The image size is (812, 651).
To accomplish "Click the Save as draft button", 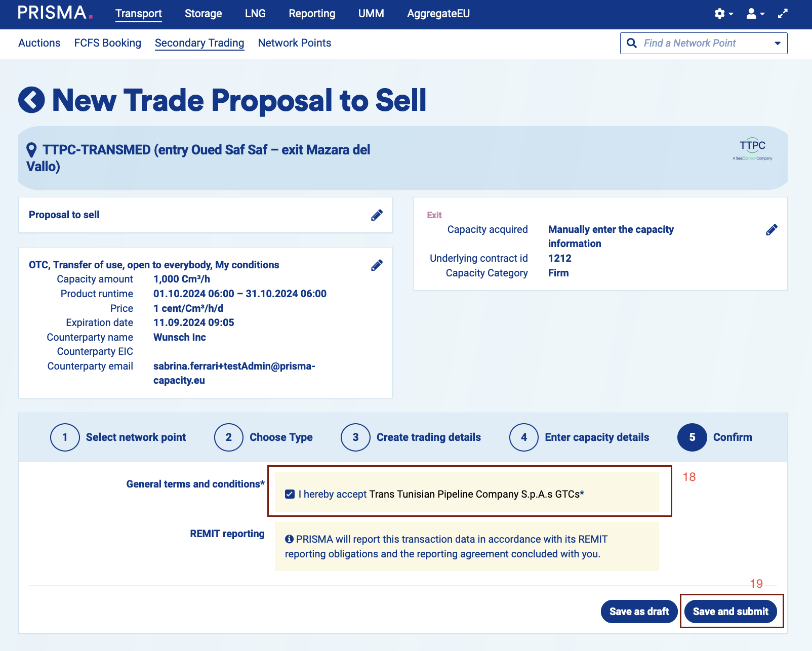I will 639,612.
